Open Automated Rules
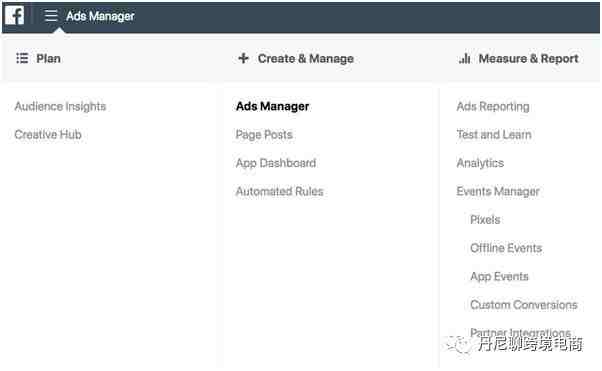 pos(280,191)
